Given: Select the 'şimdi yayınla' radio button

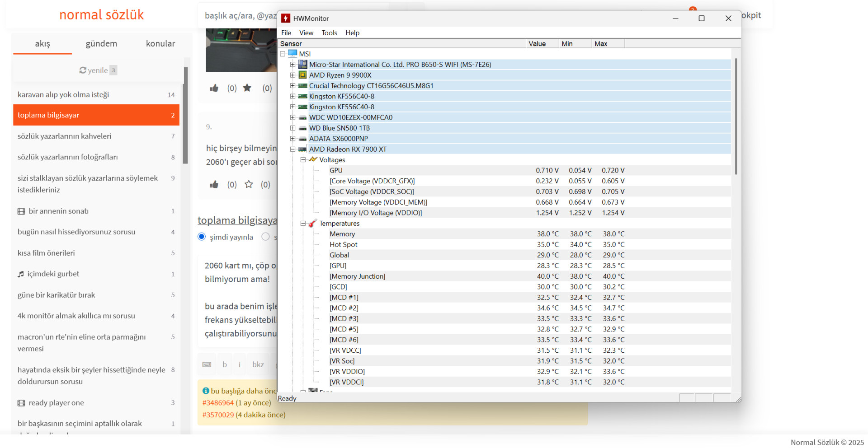Looking at the screenshot, I should 202,237.
